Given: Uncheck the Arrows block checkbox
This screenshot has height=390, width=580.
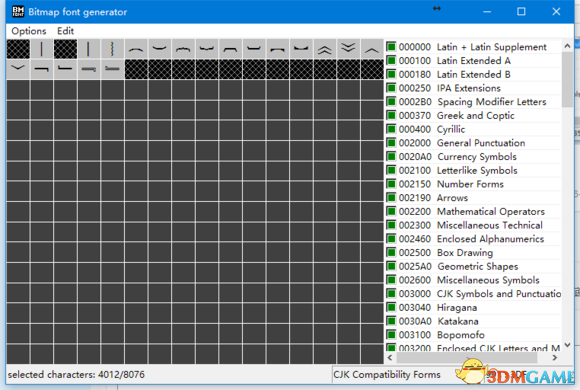Looking at the screenshot, I should pyautogui.click(x=391, y=197).
